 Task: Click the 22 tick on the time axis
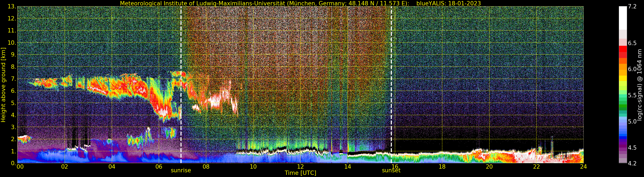(536, 166)
